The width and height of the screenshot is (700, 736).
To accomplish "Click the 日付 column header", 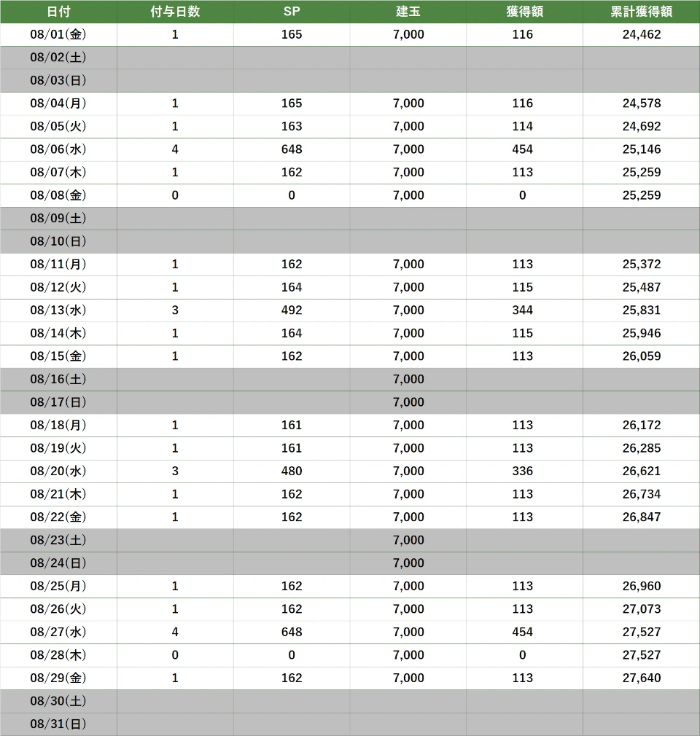I will click(58, 12).
